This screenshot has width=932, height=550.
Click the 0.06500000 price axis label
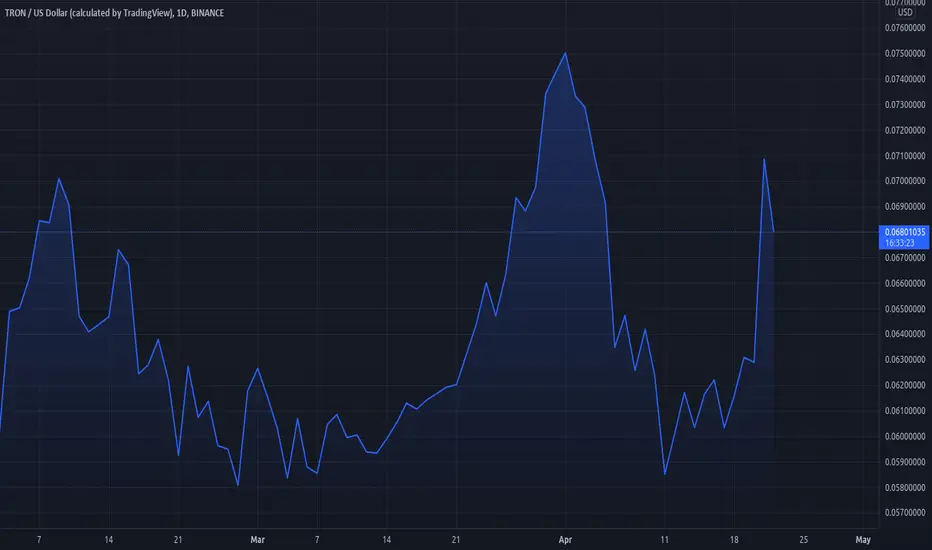click(905, 309)
